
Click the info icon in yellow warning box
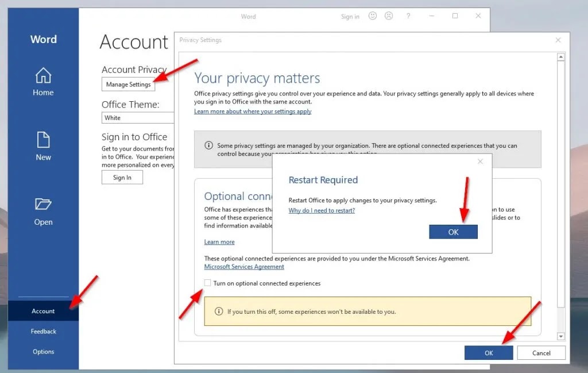pos(219,312)
